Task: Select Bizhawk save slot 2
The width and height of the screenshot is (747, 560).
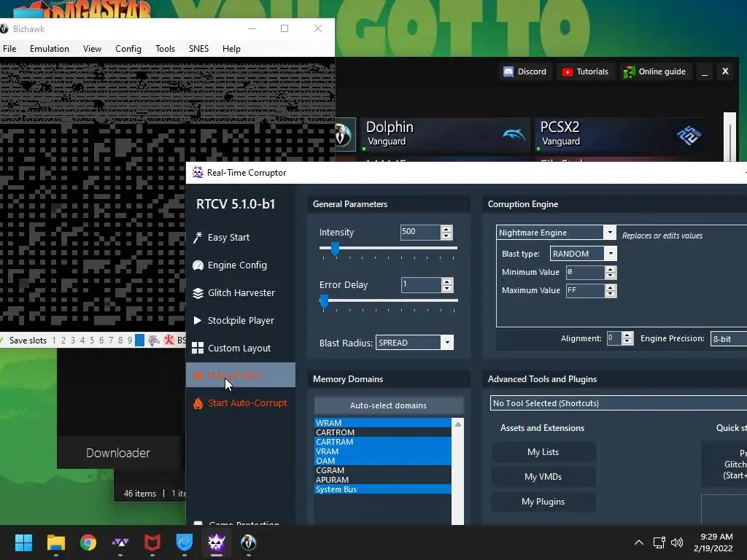Action: (63, 340)
